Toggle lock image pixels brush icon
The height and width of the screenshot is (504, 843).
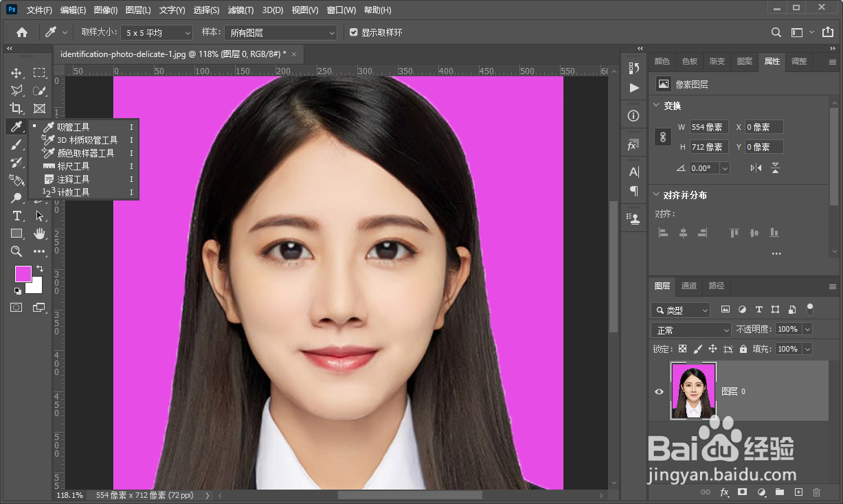tap(698, 349)
